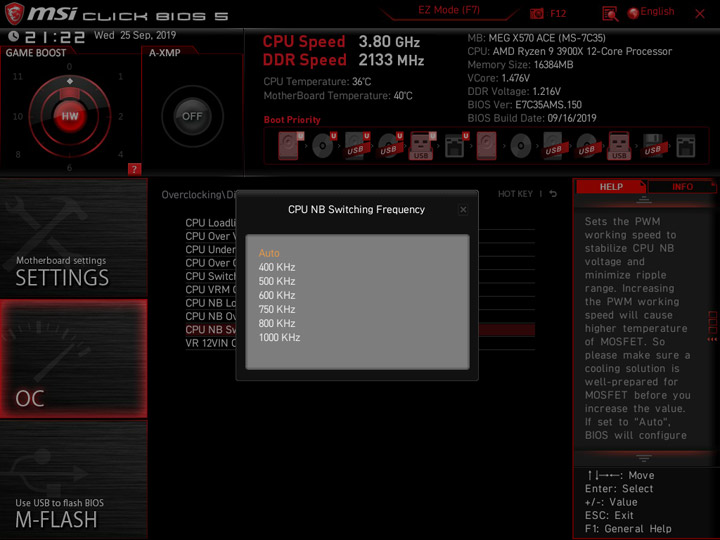Switch to EZ Mode (F7)

point(449,10)
